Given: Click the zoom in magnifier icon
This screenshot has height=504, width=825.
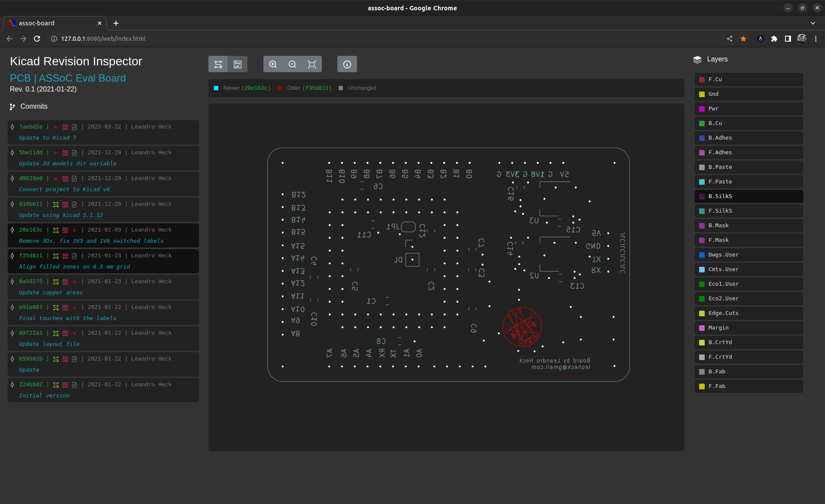Looking at the screenshot, I should click(x=273, y=64).
